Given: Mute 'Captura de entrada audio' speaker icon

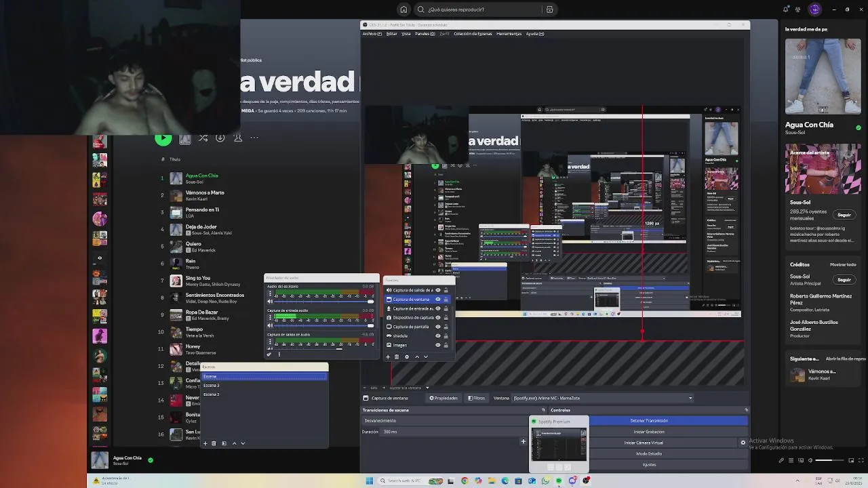Looking at the screenshot, I should 270,325.
